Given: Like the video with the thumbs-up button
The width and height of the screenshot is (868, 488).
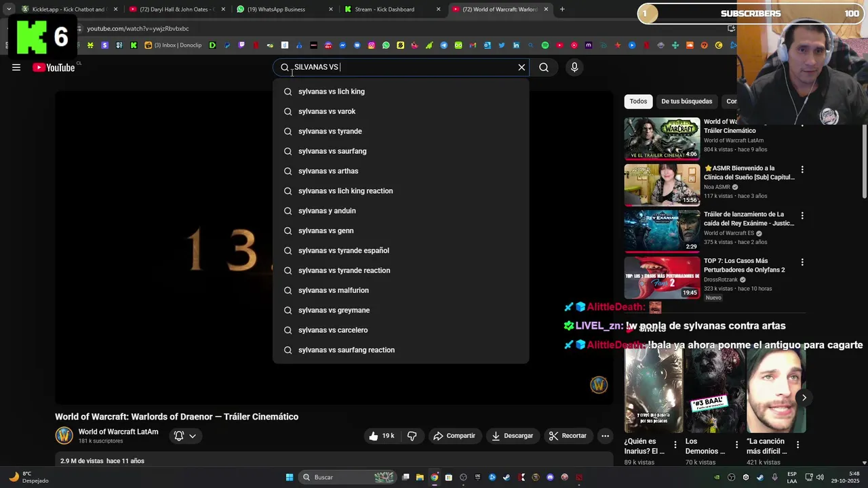Looking at the screenshot, I should [x=382, y=436].
